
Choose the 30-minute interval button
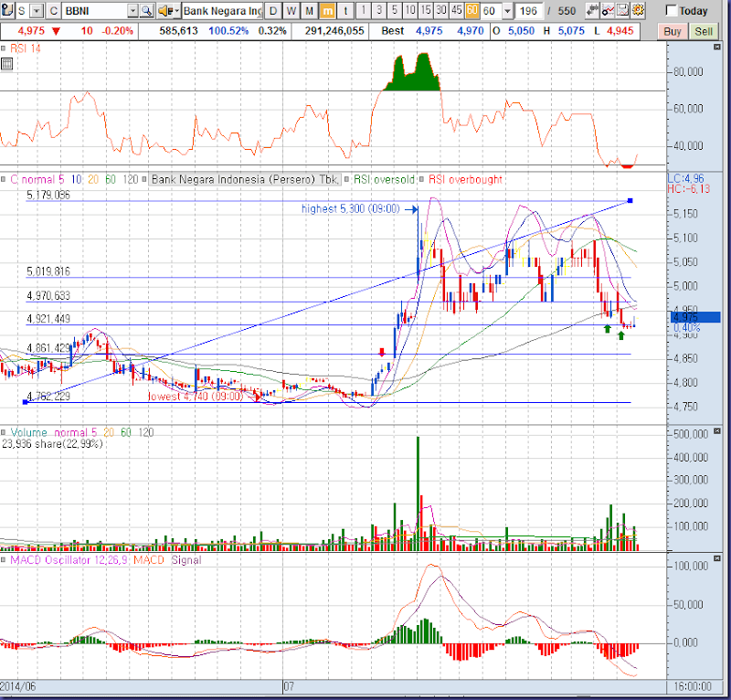pos(441,10)
